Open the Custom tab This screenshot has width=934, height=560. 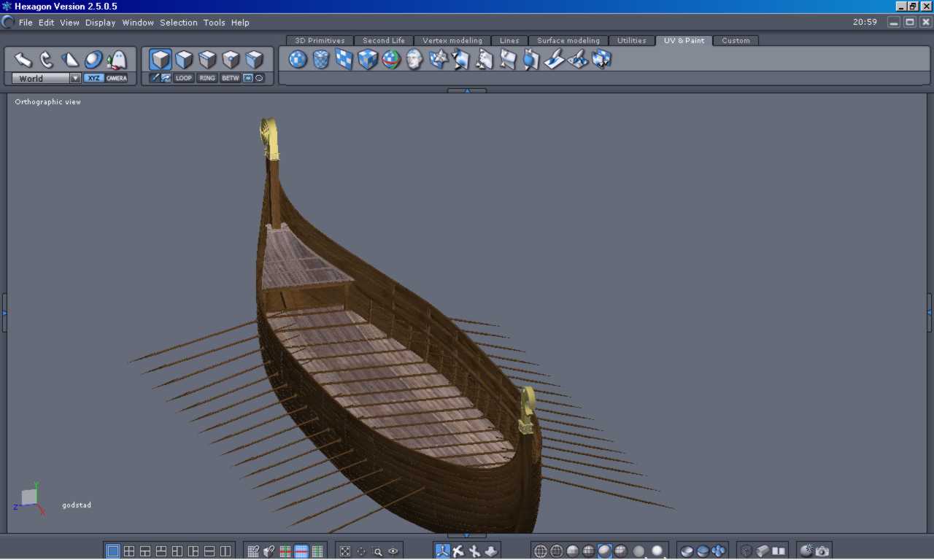(x=736, y=41)
